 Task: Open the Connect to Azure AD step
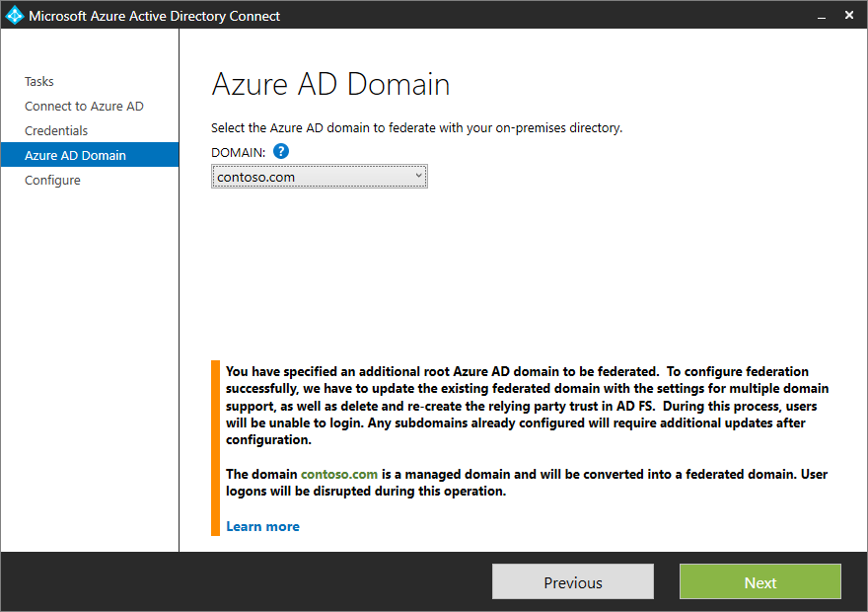click(83, 106)
